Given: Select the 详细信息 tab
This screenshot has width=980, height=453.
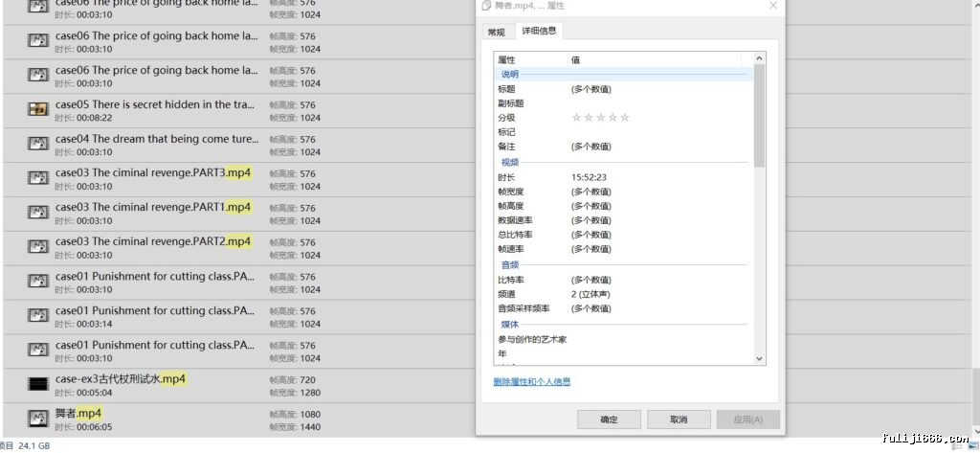Looking at the screenshot, I should coord(539,31).
